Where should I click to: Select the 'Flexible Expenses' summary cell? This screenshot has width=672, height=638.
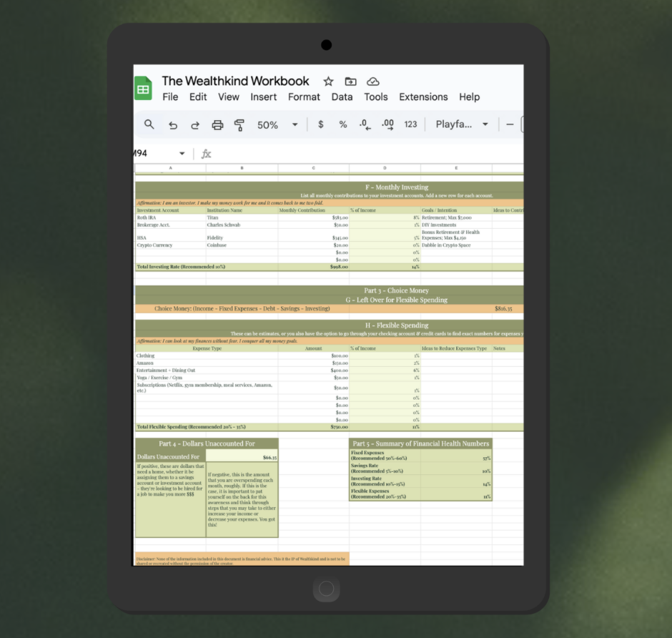coord(385,494)
